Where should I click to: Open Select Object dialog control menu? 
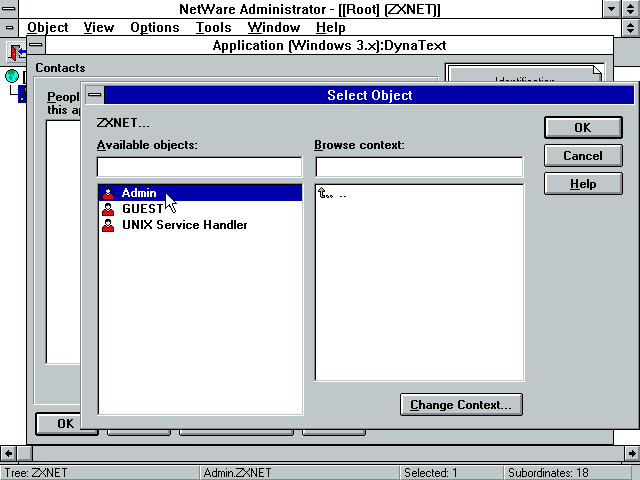coord(95,95)
